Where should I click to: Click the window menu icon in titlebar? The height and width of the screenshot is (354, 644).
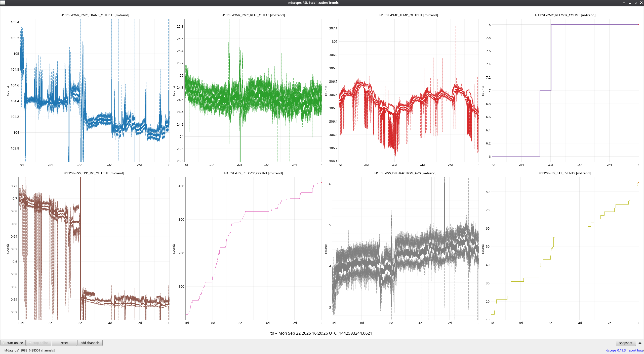3,3
